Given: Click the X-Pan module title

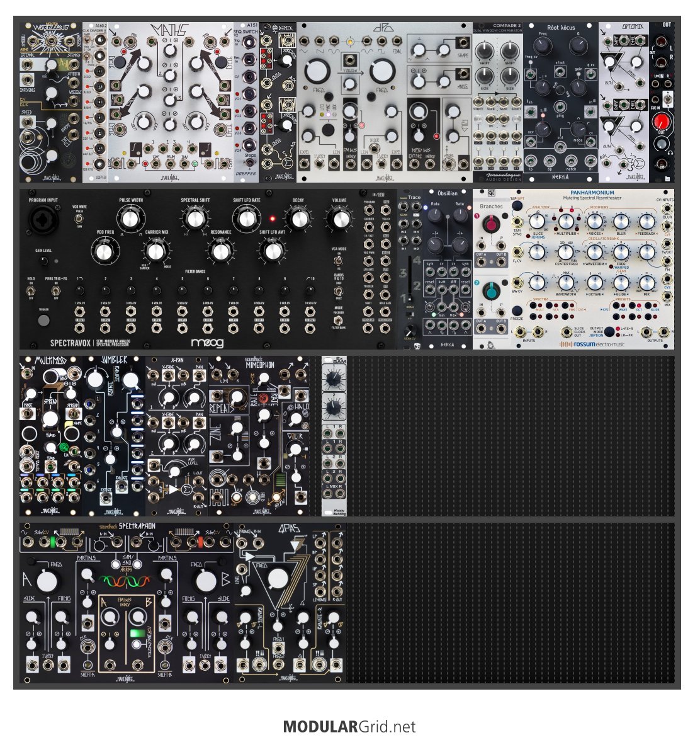Looking at the screenshot, I should pyautogui.click(x=177, y=360).
